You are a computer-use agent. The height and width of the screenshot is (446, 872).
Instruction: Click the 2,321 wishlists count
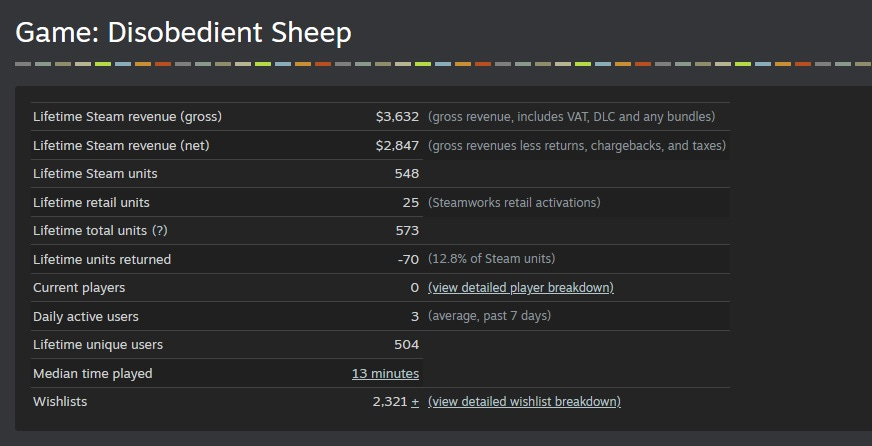(x=390, y=402)
